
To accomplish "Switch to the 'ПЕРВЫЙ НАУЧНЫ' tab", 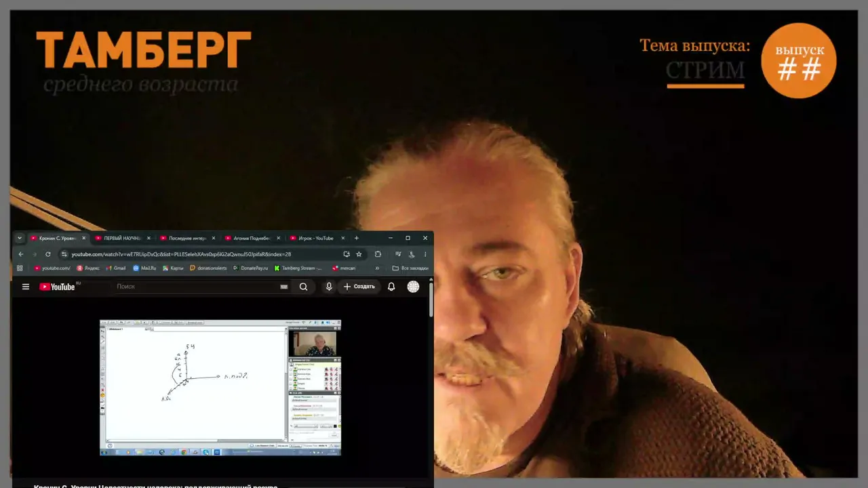I will tap(122, 238).
